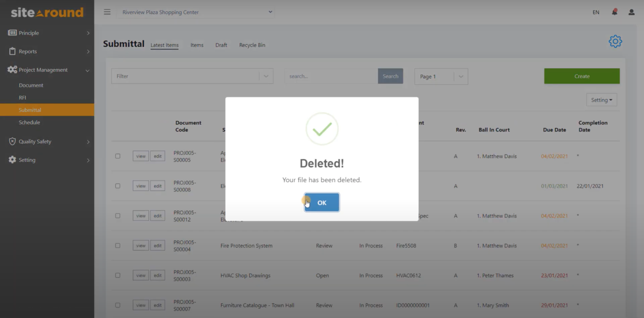The width and height of the screenshot is (644, 318).
Task: View the Furniture Catalogue submittal
Action: (x=141, y=305)
